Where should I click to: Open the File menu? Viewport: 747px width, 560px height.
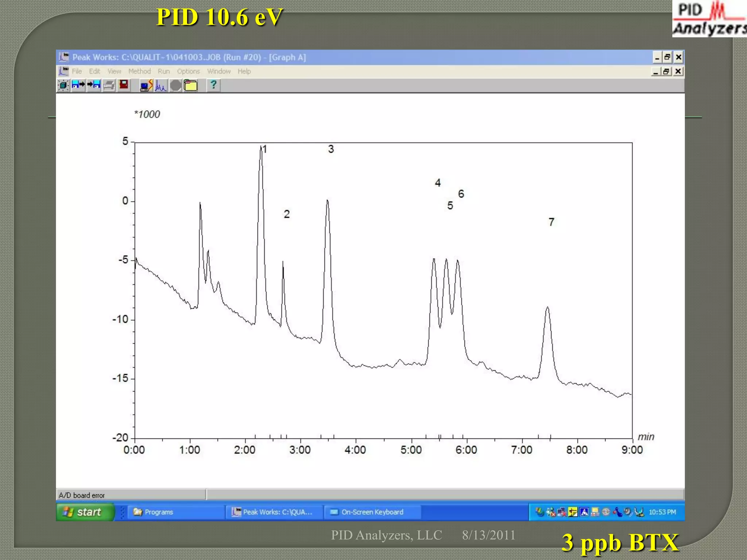(x=77, y=71)
